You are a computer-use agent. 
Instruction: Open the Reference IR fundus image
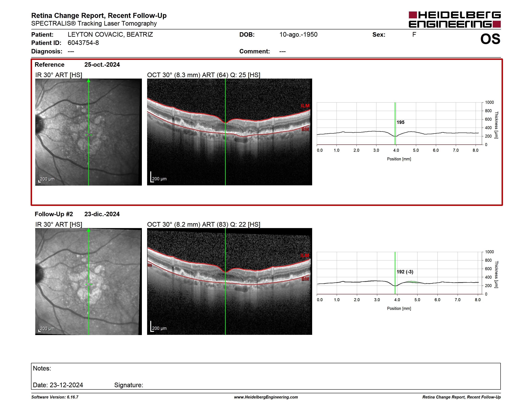point(88,132)
